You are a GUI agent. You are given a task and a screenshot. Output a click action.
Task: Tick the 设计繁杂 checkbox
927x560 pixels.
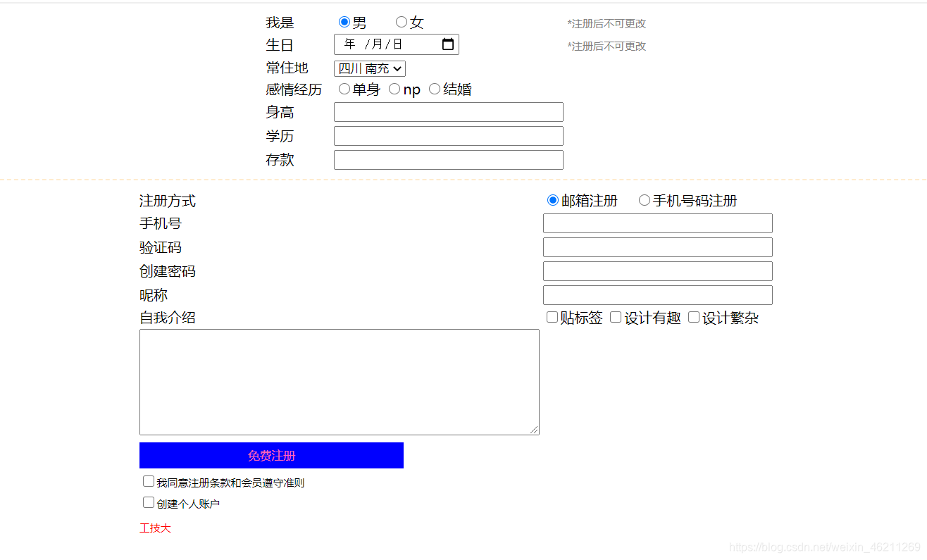click(694, 317)
